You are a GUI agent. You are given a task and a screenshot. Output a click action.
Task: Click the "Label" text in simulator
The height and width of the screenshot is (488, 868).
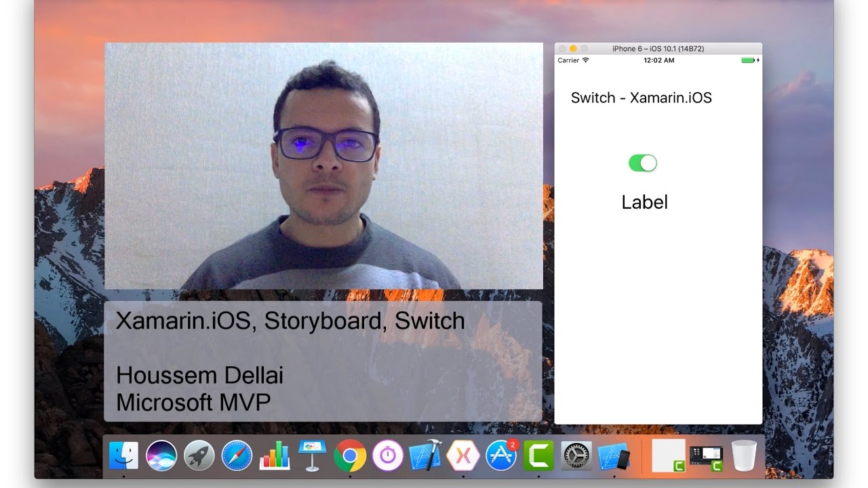[644, 202]
